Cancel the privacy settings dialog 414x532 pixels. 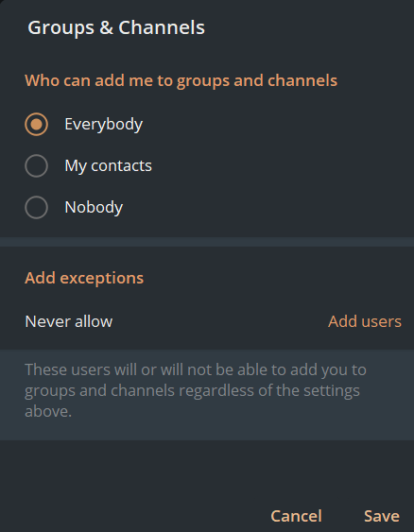296,516
